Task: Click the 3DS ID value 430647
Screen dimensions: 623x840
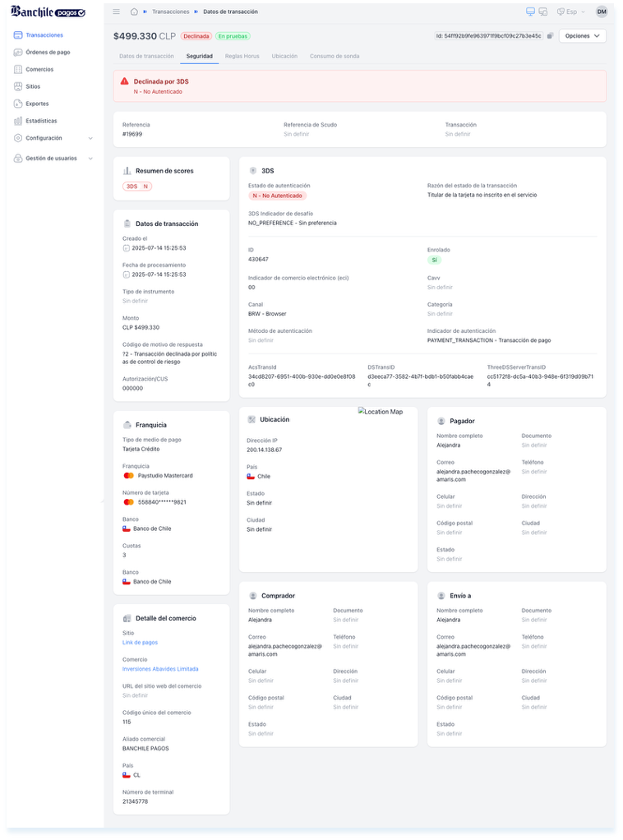Action: point(258,259)
